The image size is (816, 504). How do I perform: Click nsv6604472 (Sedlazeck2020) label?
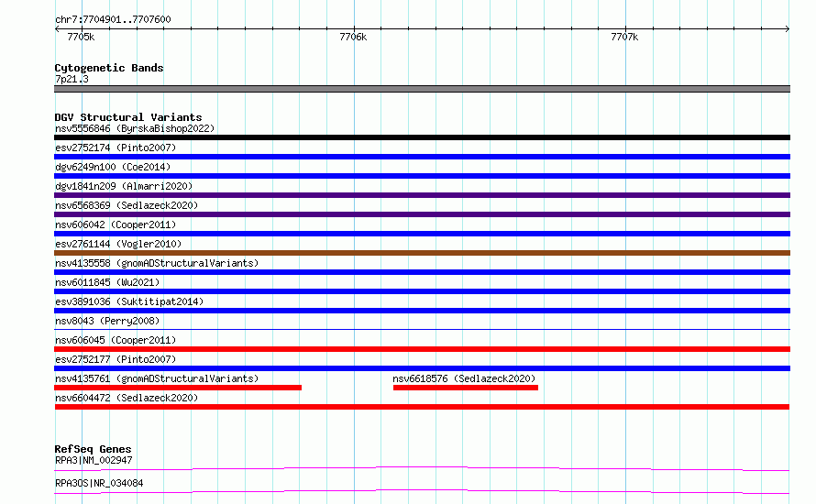coord(127,398)
